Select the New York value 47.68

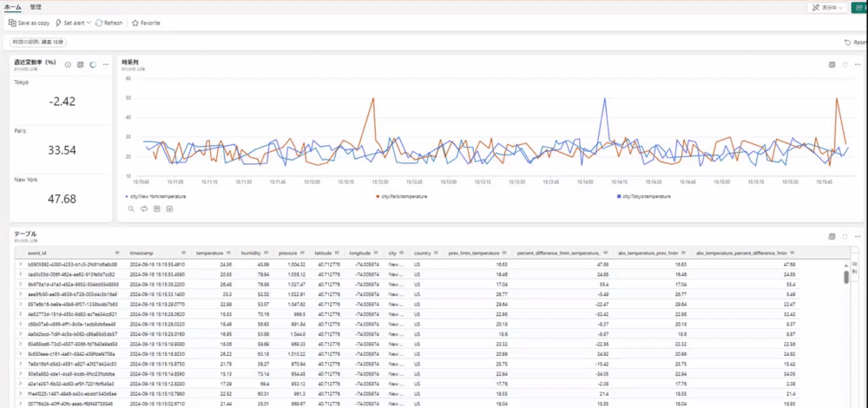pos(62,199)
